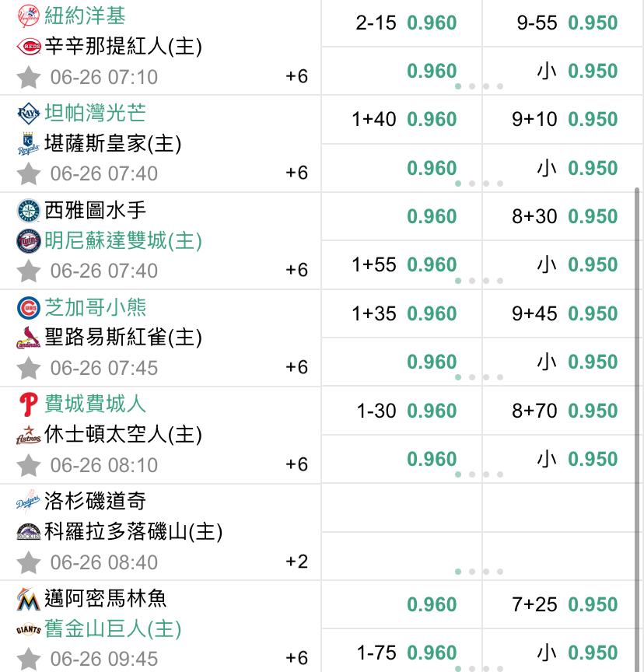
Task: Click the Tampa Bay Rays logo
Action: point(29,113)
